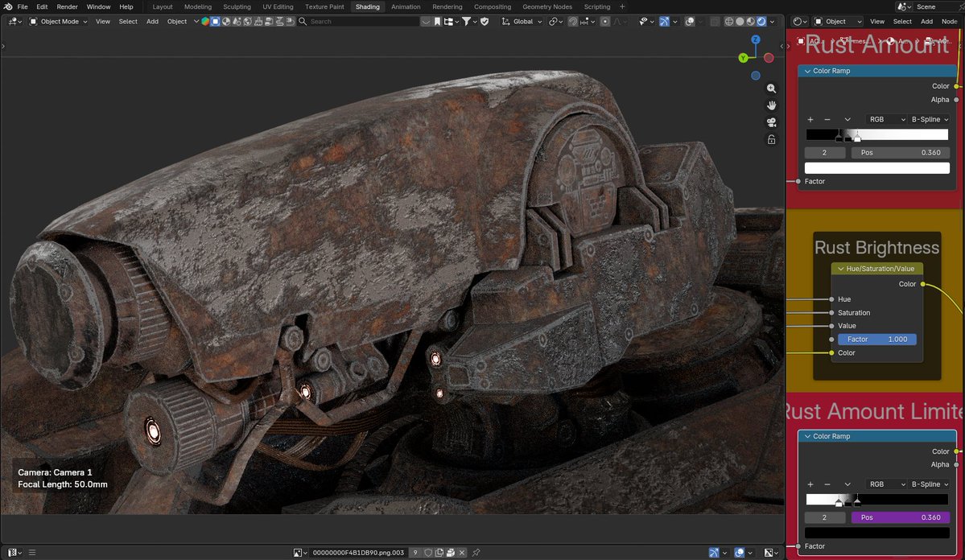Toggle the camera view icon
The image size is (965, 560).
771,122
